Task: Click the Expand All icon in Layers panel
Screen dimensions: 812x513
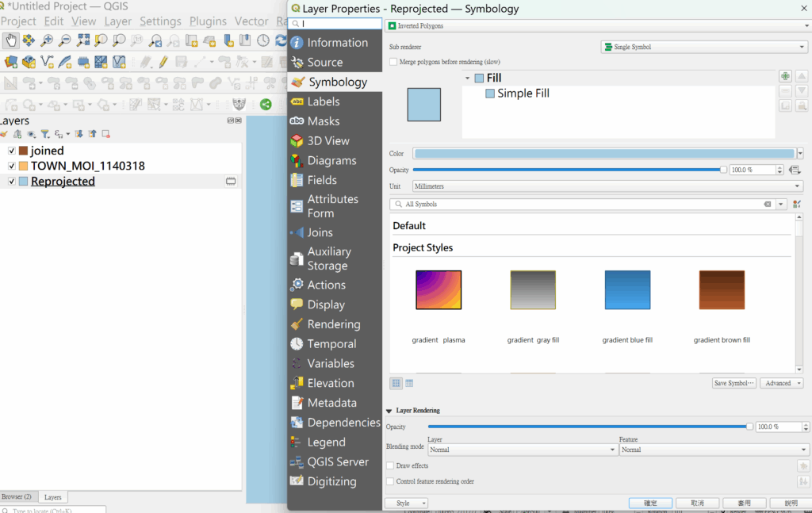Action: tap(79, 134)
